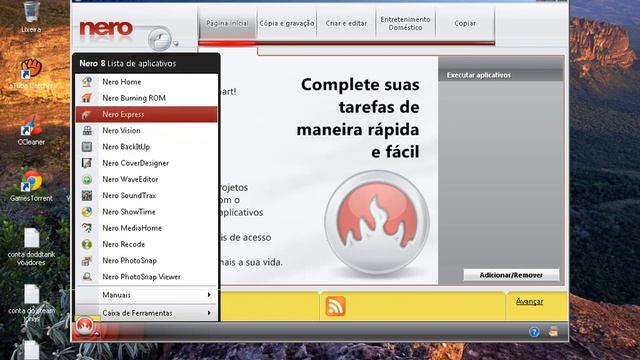Click the Executar aplicativos panel header
Screen dimensions: 640x360
501,75
